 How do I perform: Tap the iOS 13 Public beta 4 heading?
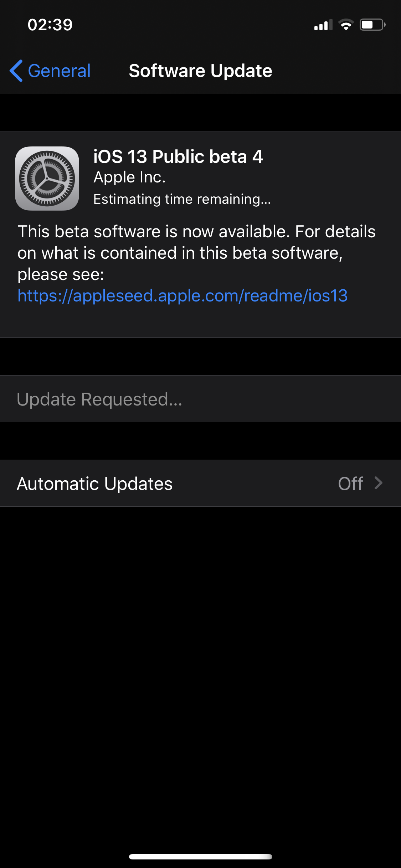[x=178, y=156]
